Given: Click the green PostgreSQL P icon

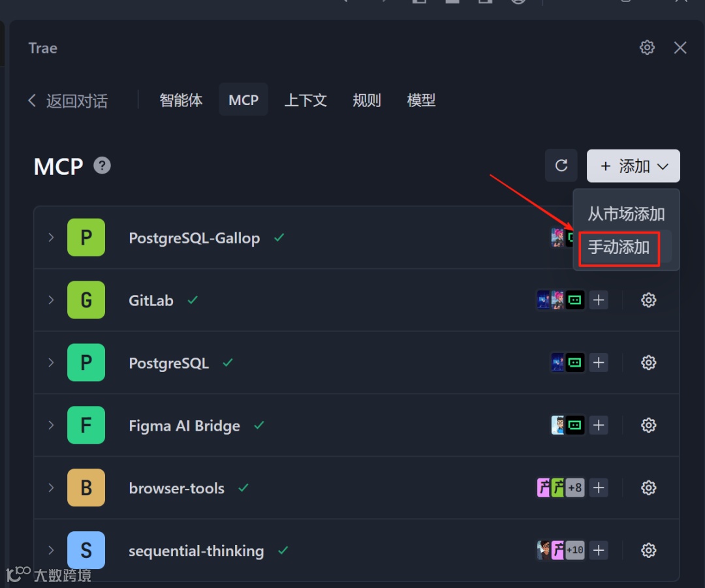Looking at the screenshot, I should pyautogui.click(x=86, y=362).
